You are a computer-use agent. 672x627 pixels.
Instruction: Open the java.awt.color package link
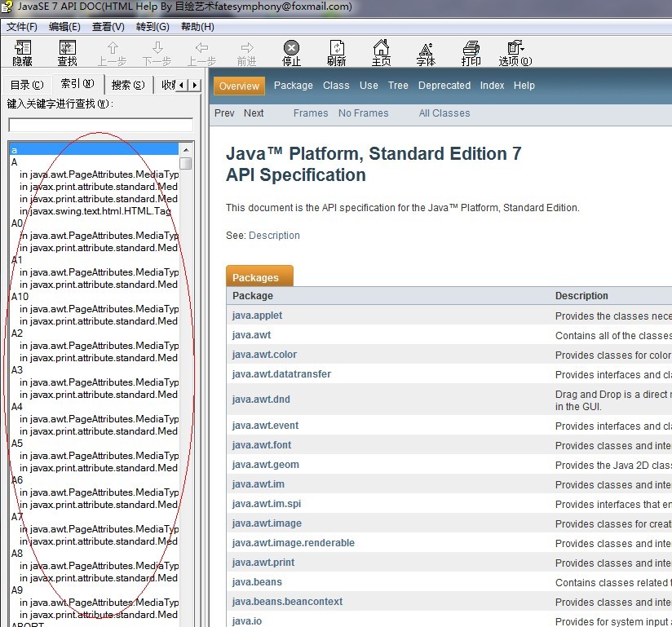point(264,355)
